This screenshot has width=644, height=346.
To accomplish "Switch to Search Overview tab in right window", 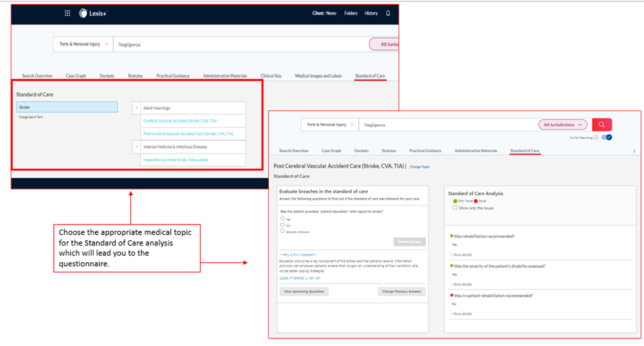I will (294, 151).
